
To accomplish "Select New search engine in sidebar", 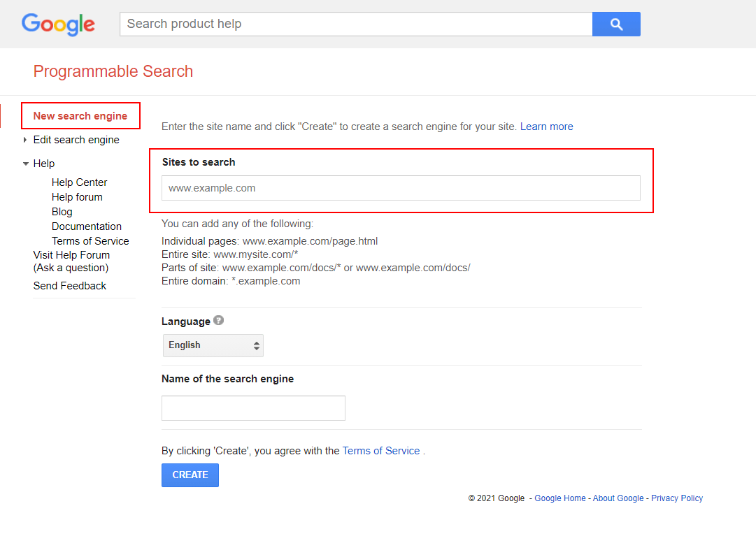I will (80, 116).
